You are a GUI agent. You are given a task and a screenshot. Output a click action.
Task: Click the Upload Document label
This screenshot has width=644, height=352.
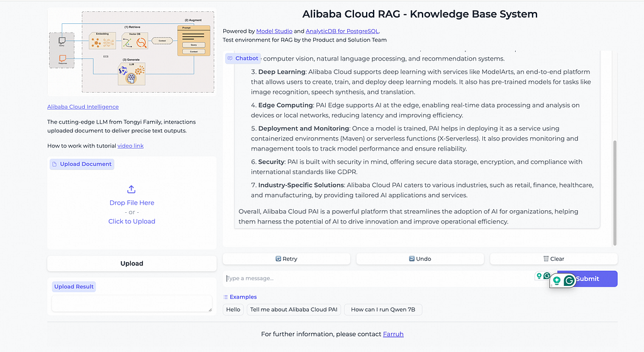[82, 164]
